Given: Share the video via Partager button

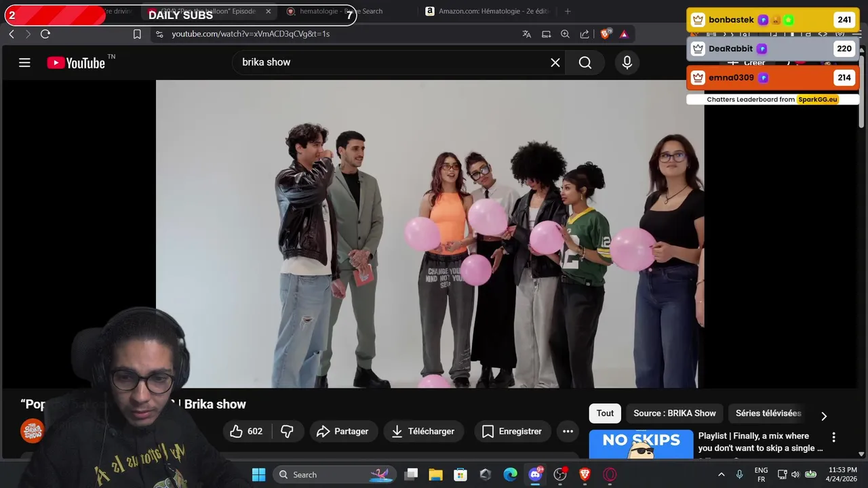Looking at the screenshot, I should click(342, 431).
